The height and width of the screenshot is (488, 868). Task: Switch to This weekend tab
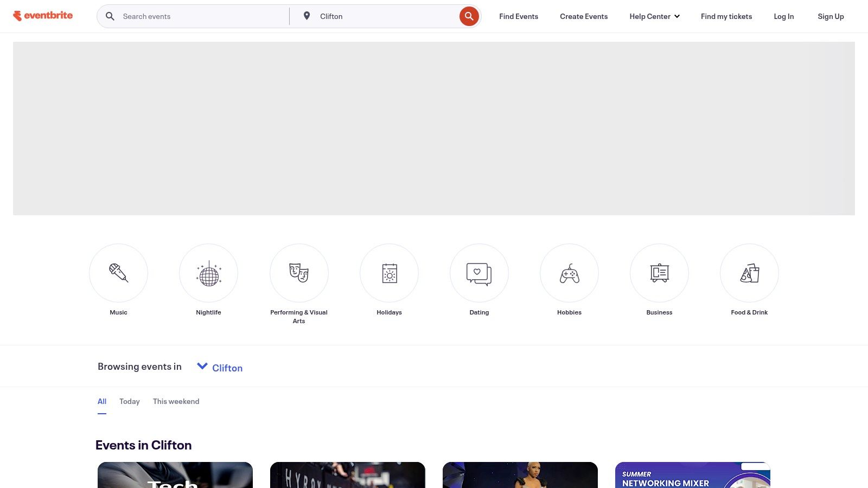pos(176,401)
